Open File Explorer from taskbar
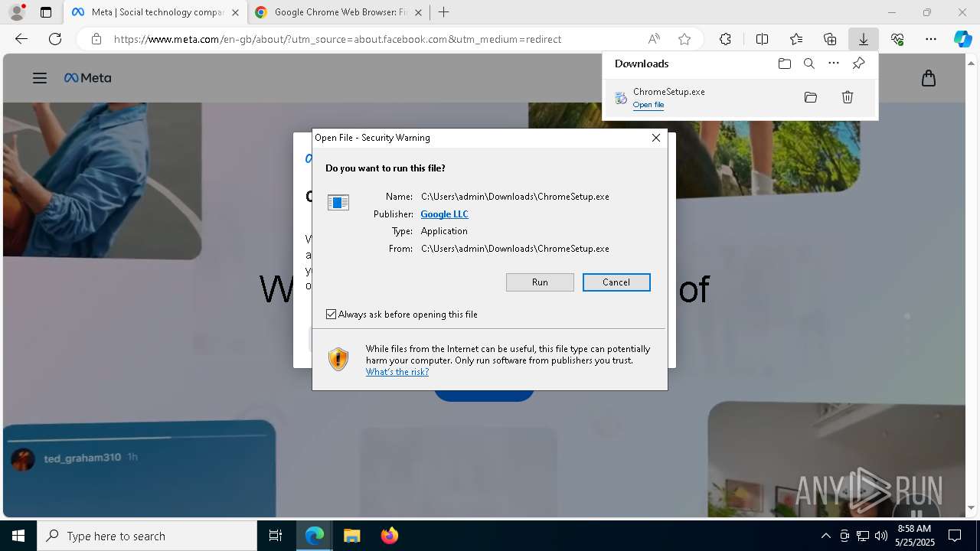 point(351,536)
